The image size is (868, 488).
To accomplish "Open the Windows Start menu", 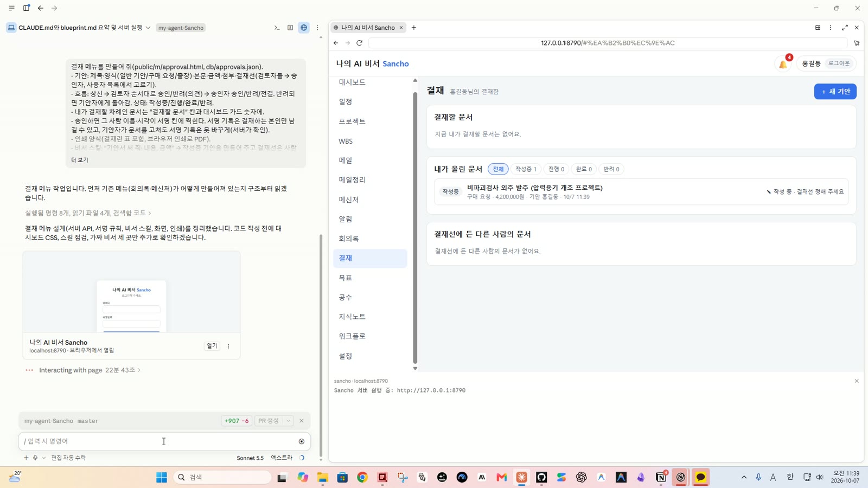I will pyautogui.click(x=162, y=477).
